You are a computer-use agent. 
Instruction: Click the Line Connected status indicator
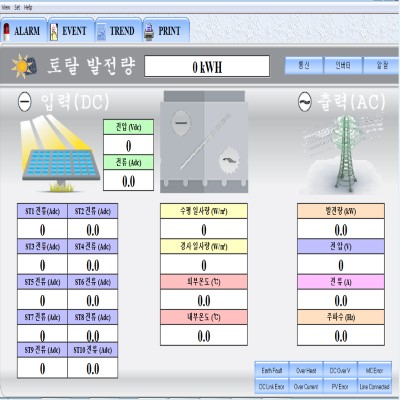tap(374, 387)
